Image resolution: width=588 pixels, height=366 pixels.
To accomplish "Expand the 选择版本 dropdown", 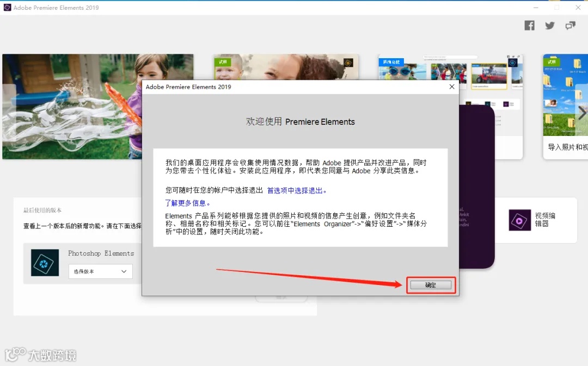I will coord(101,271).
